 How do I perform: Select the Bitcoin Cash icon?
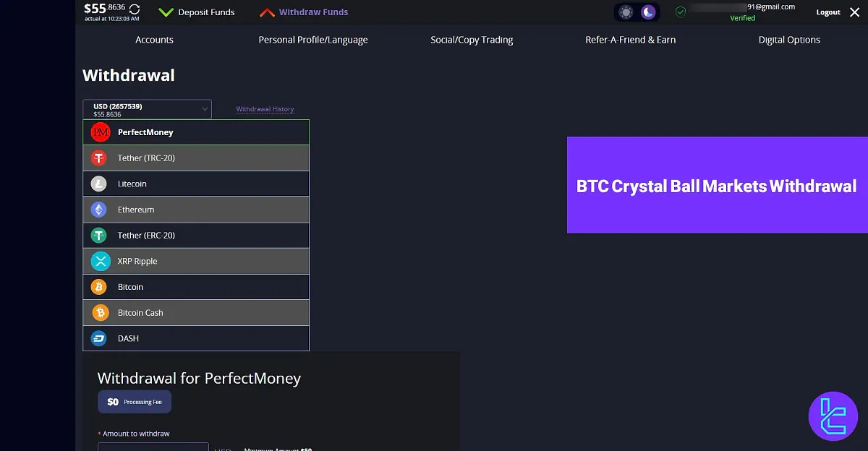tap(99, 312)
